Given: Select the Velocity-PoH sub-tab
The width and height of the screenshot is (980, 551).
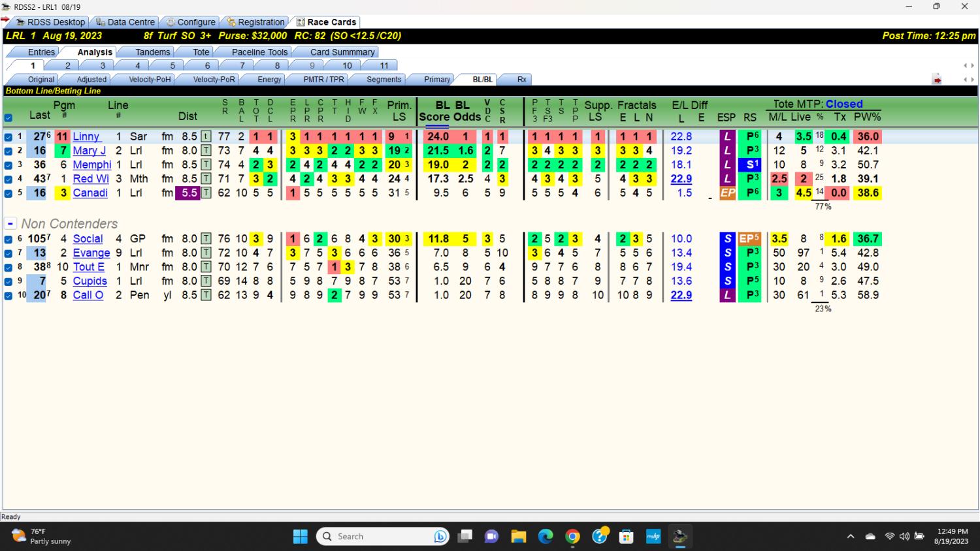Looking at the screenshot, I should coord(150,80).
